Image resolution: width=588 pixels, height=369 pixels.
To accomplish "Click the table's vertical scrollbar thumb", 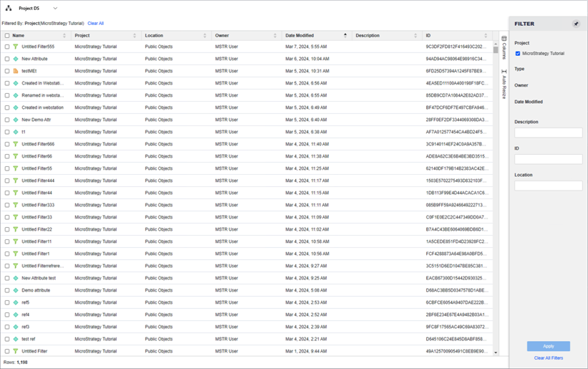I will click(x=496, y=50).
